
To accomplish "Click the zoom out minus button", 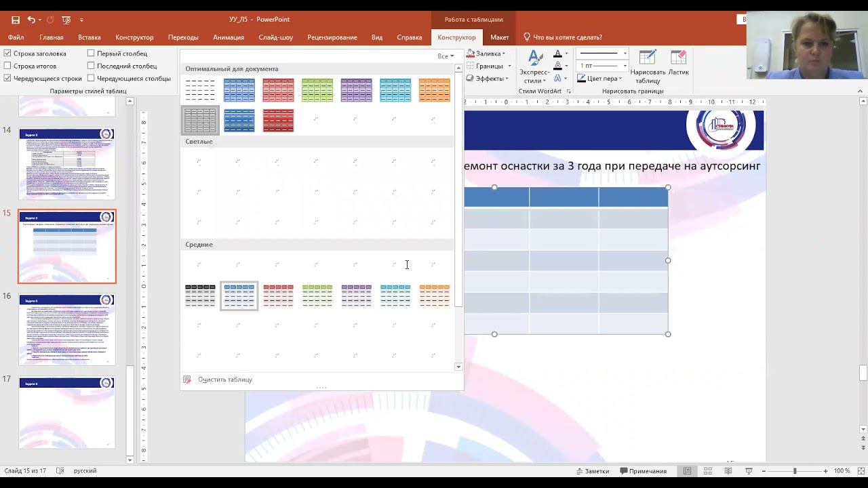I will (764, 471).
